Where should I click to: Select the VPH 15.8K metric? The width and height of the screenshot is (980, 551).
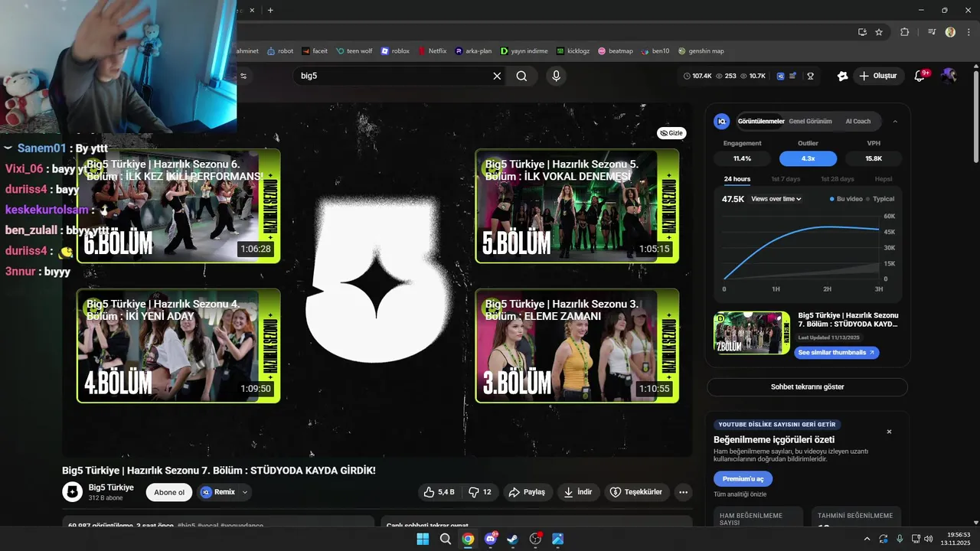coord(874,158)
